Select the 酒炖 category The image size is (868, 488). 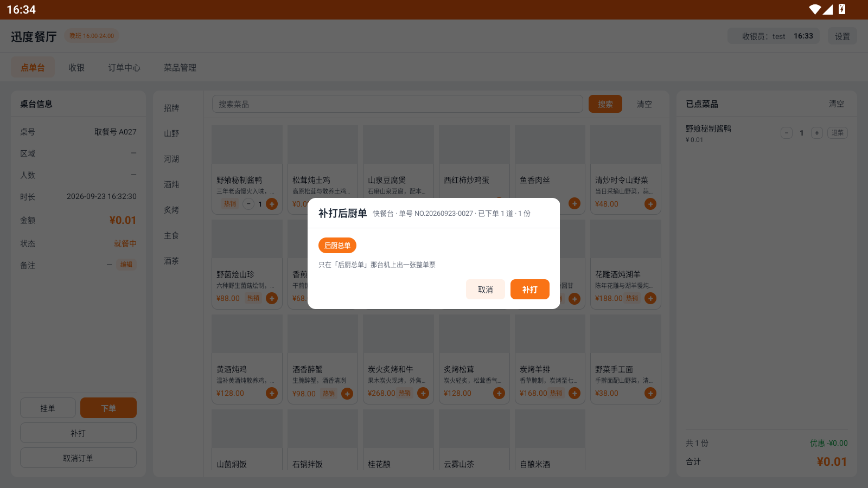[x=171, y=184]
